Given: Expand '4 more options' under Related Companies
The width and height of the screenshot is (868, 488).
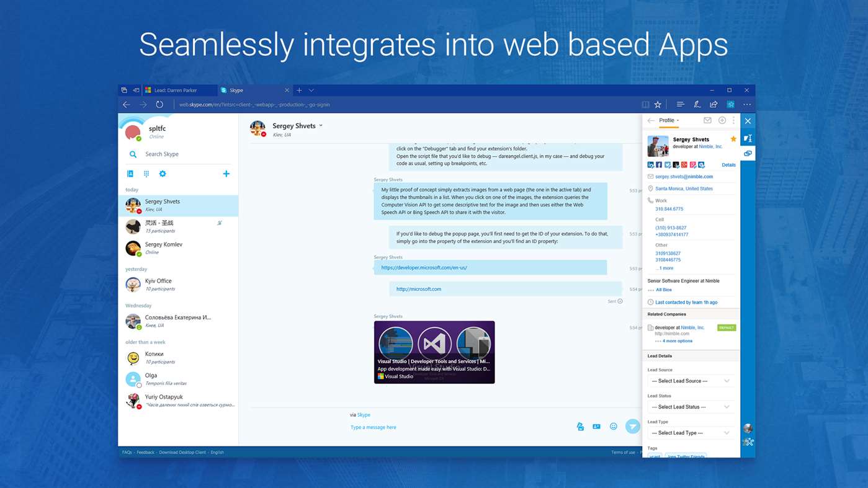Looking at the screenshot, I should [677, 341].
